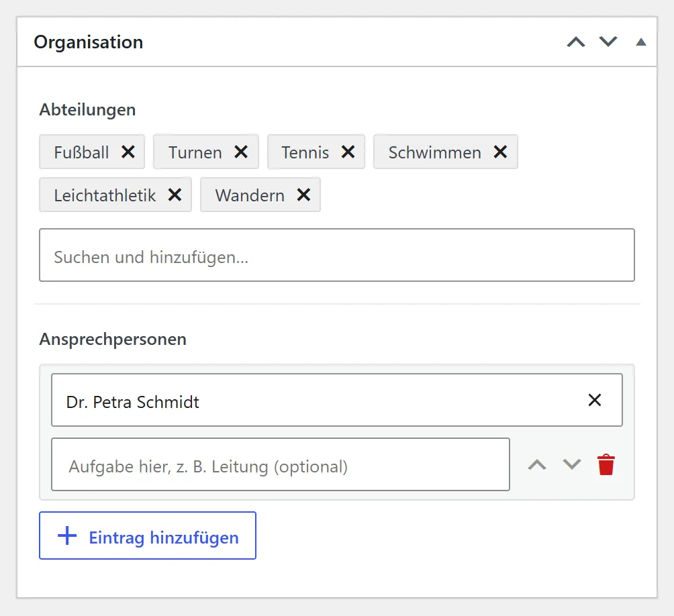Move contact person entry up
Image resolution: width=674 pixels, height=616 pixels.
[x=537, y=465]
